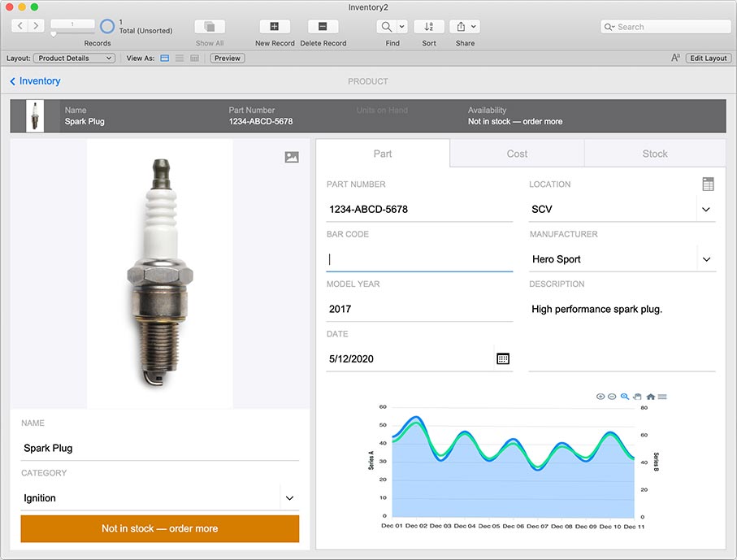The width and height of the screenshot is (737, 560).
Task: Switch to the Cost tab
Action: (x=517, y=154)
